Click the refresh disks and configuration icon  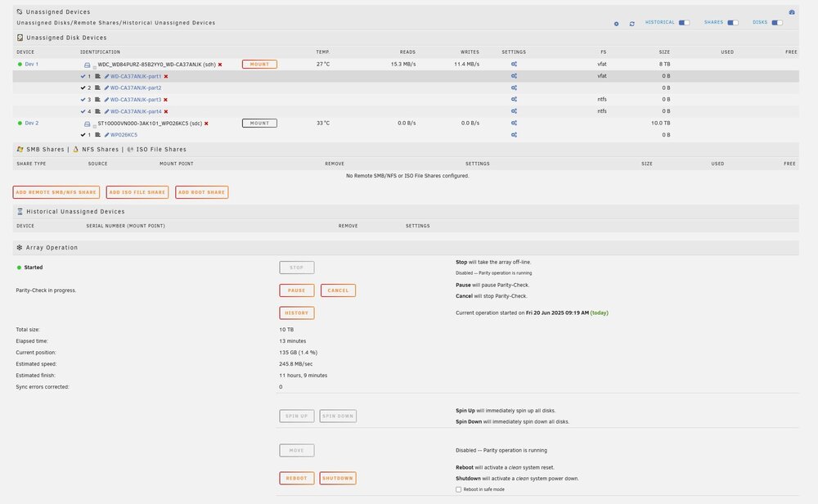(x=631, y=24)
